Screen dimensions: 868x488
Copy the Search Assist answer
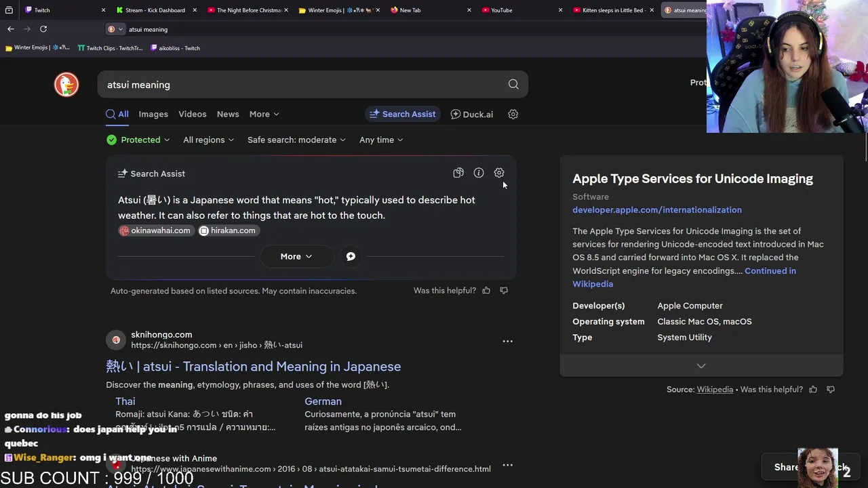pos(458,173)
